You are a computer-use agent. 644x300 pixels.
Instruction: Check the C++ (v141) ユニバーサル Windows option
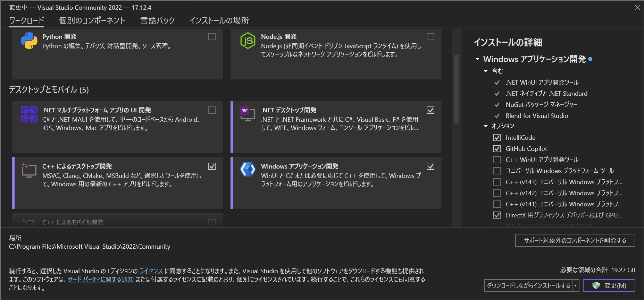pyautogui.click(x=497, y=204)
